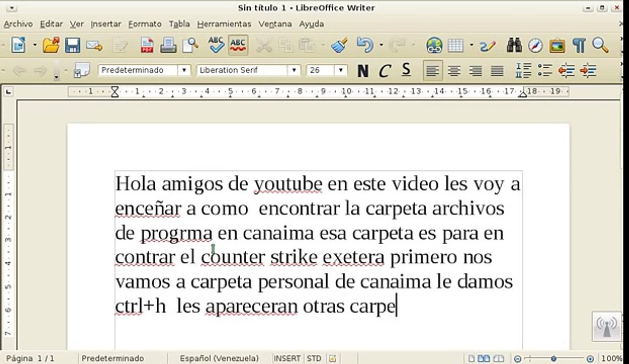Click wireless broadcast icon at bottom right
This screenshot has height=364, width=629.
tap(607, 327)
